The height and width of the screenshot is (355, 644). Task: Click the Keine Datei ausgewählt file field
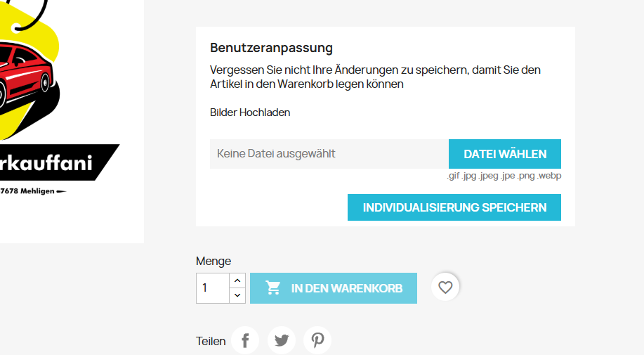click(329, 154)
